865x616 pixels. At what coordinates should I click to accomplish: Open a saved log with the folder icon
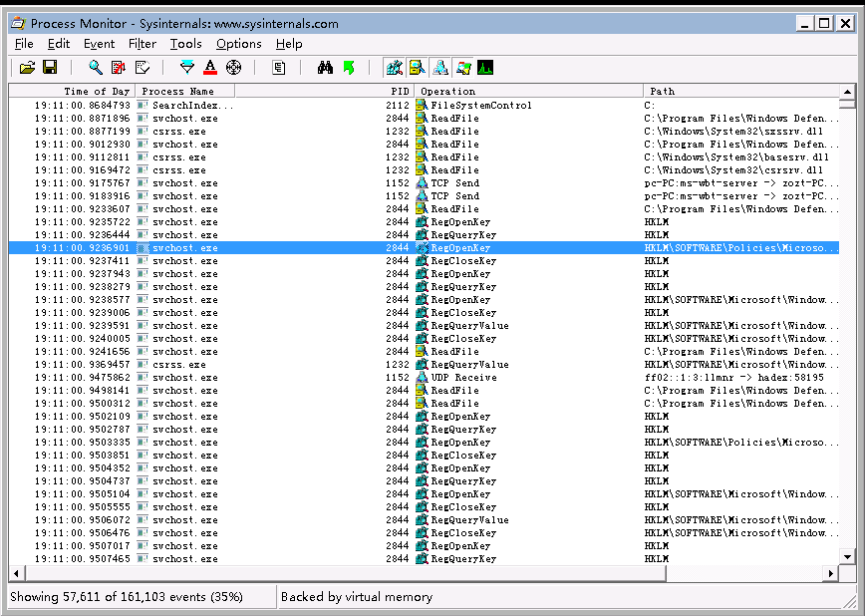(x=27, y=68)
